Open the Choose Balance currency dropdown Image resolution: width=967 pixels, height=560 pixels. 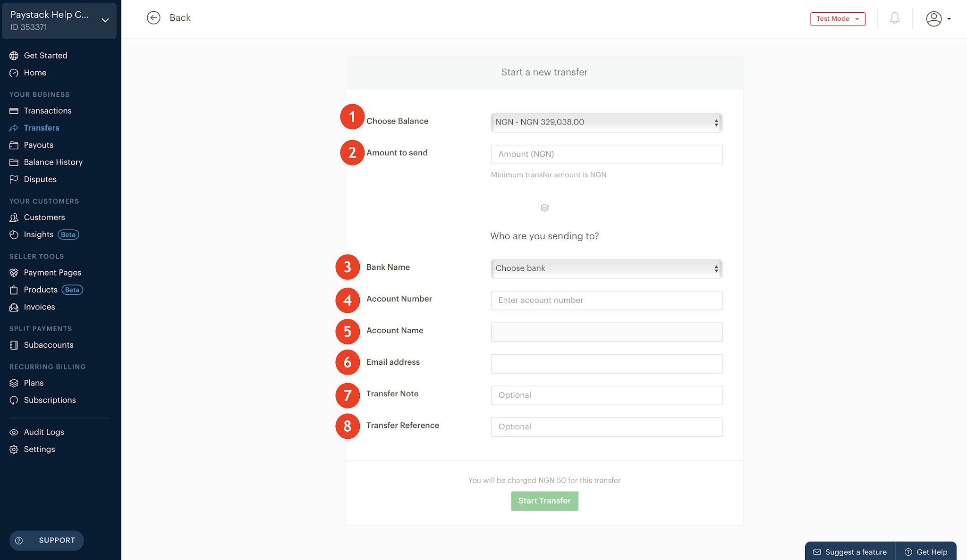pos(606,122)
